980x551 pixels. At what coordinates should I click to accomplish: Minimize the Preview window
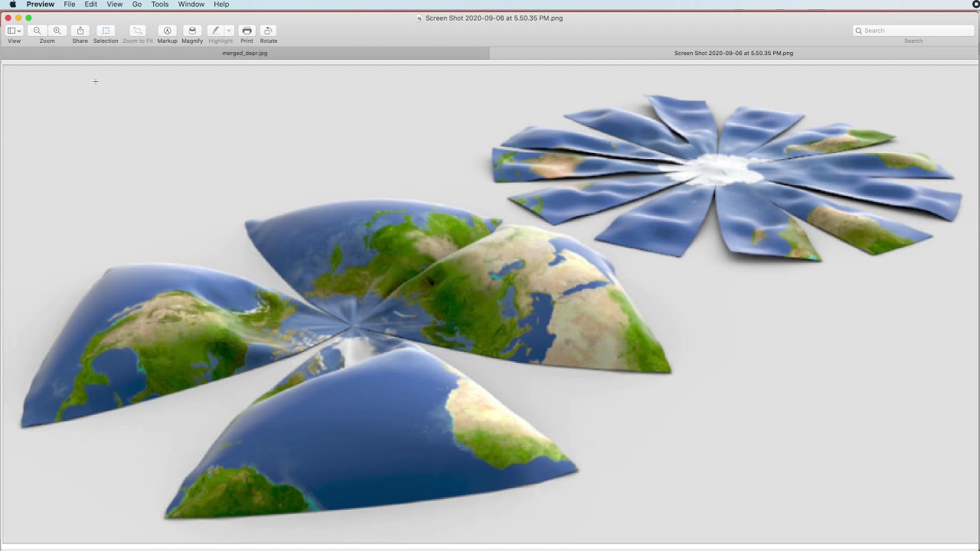point(18,18)
